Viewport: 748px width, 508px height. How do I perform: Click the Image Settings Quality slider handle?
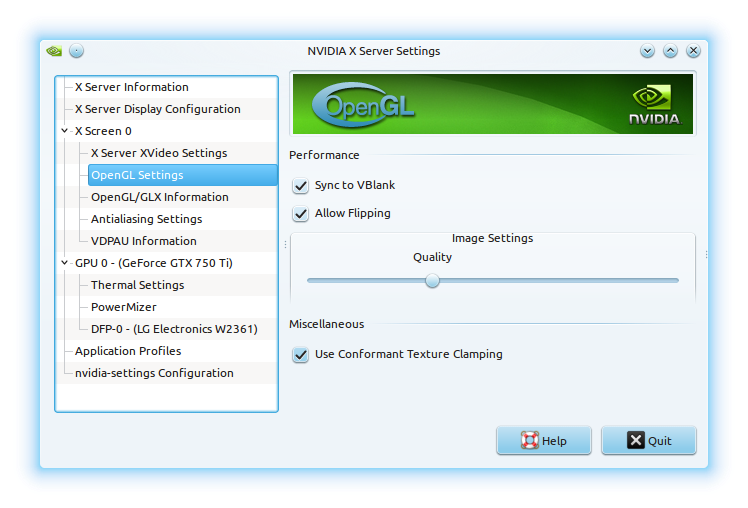pyautogui.click(x=432, y=281)
